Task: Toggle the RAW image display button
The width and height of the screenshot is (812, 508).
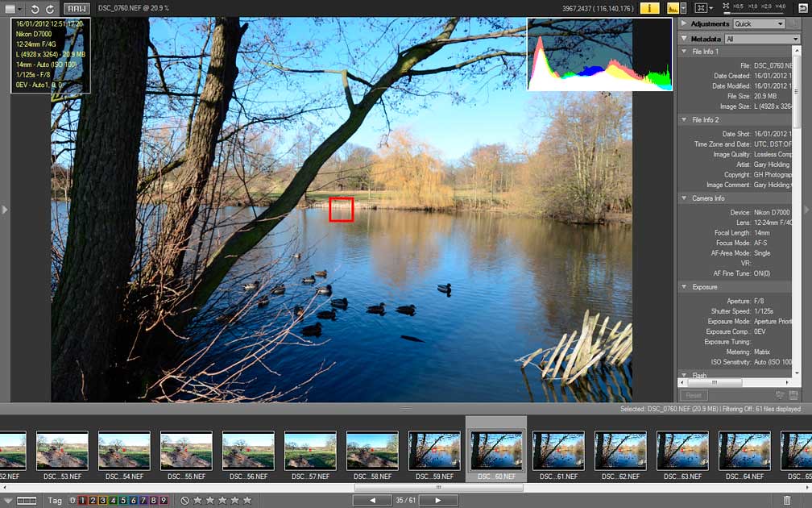Action: 77,8
